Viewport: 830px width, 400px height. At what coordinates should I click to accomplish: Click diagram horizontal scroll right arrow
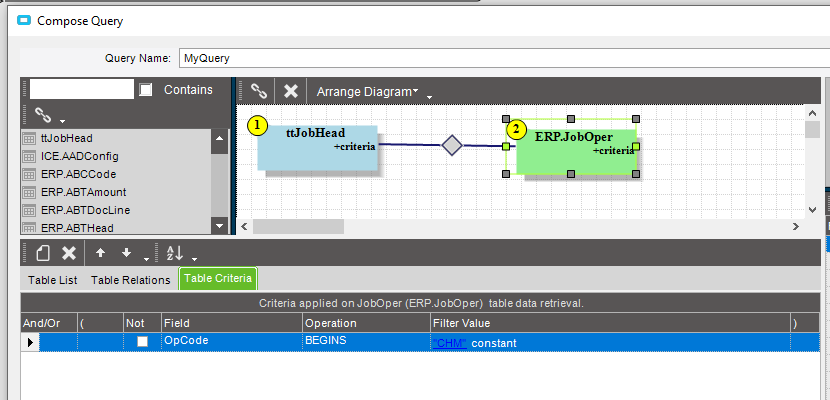[796, 226]
